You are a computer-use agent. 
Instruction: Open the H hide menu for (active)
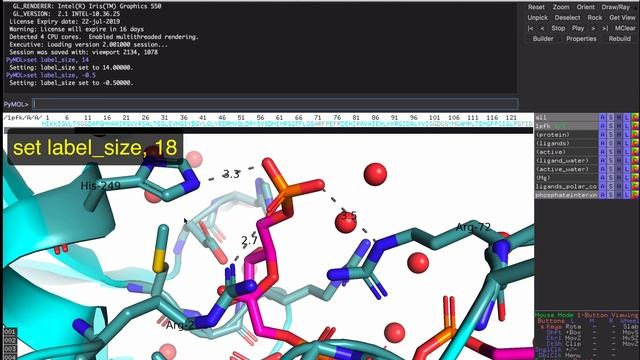(619, 152)
